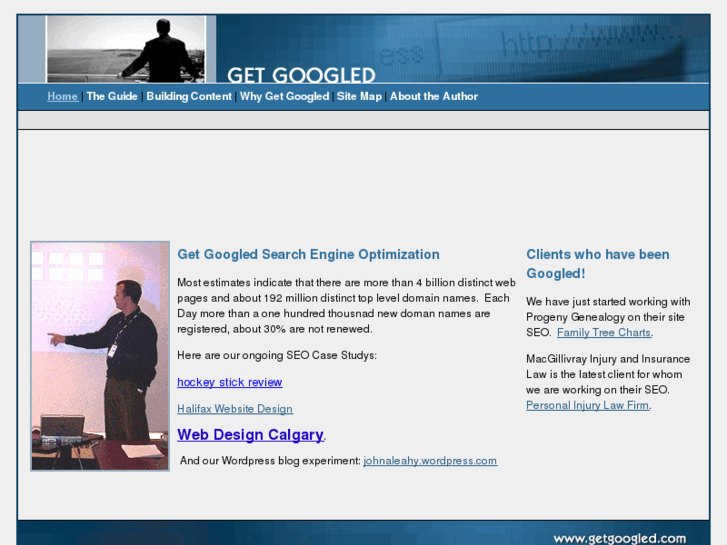Screen dimensions: 727x545
Task: Click the header photo of man in suit
Action: [x=126, y=49]
